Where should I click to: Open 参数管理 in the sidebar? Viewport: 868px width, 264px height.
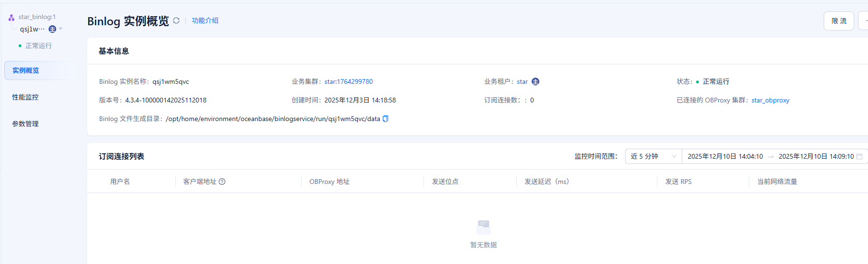point(25,124)
